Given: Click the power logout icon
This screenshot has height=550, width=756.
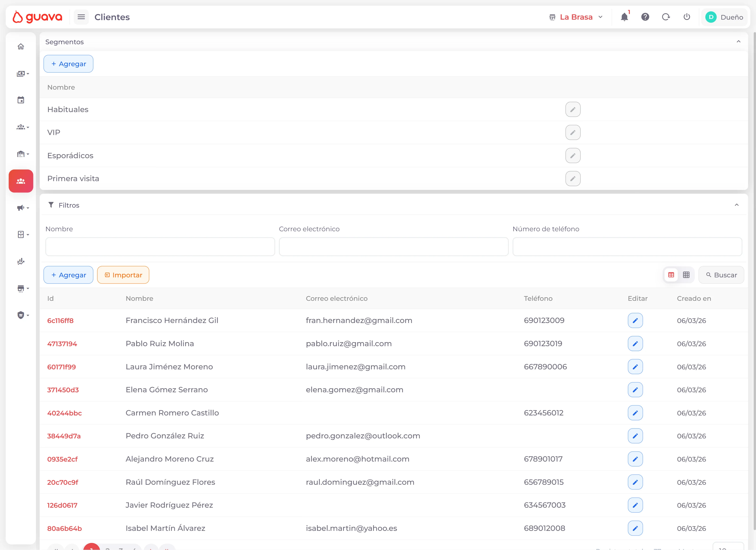Looking at the screenshot, I should (x=687, y=17).
